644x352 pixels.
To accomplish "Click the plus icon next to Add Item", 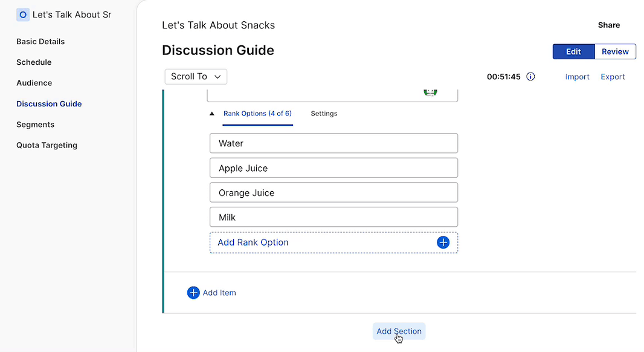I will (193, 292).
